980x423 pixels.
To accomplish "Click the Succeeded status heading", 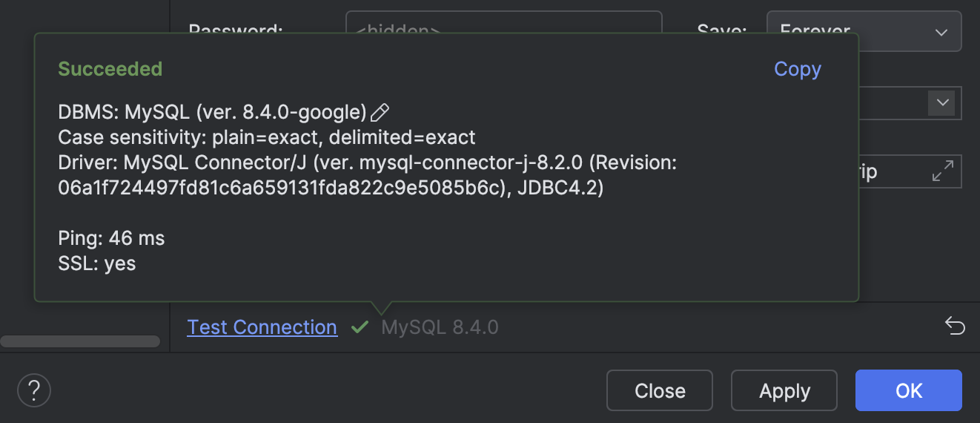I will click(110, 69).
